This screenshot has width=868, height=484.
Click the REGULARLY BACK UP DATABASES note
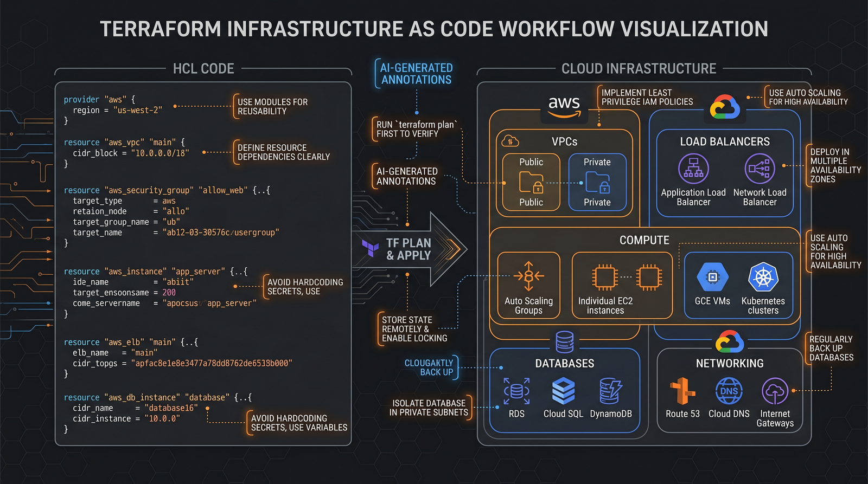click(x=831, y=348)
